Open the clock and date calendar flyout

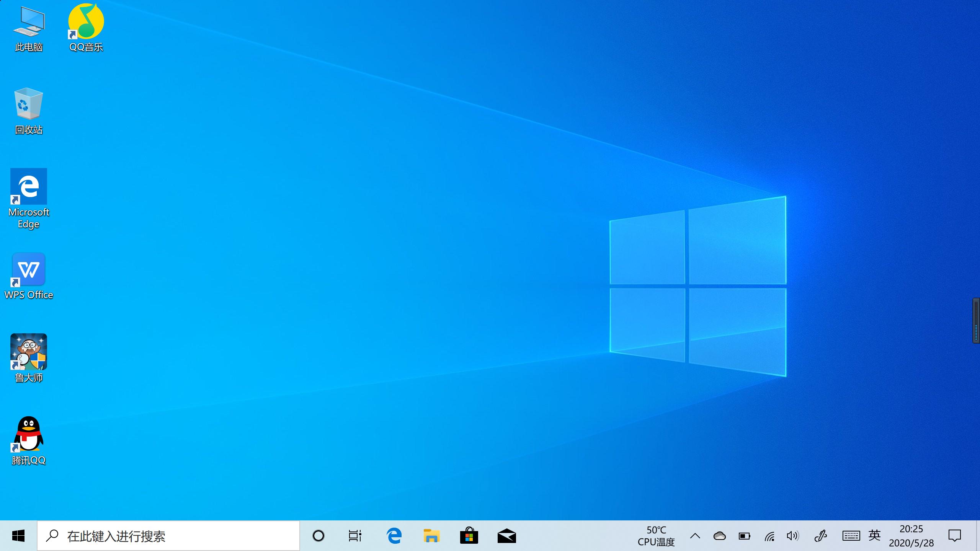point(911,536)
